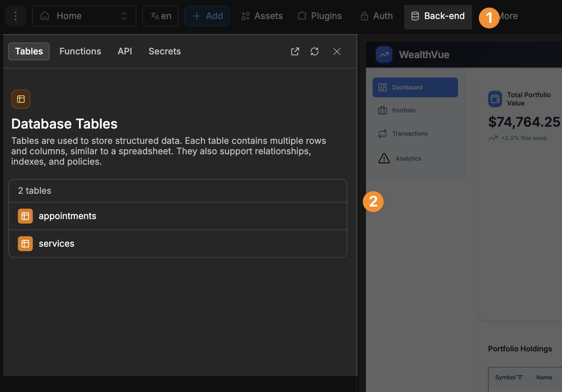Open the language selector showing en
This screenshot has height=392, width=562.
click(160, 16)
